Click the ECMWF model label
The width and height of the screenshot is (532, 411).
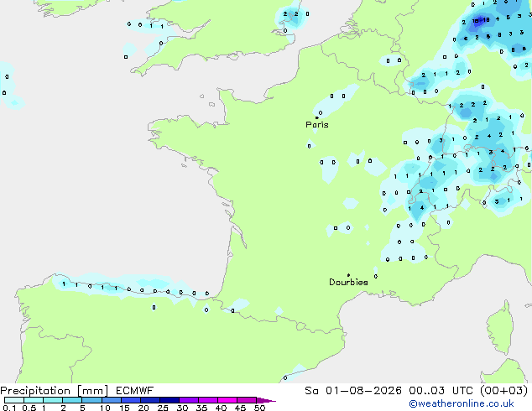click(x=135, y=391)
